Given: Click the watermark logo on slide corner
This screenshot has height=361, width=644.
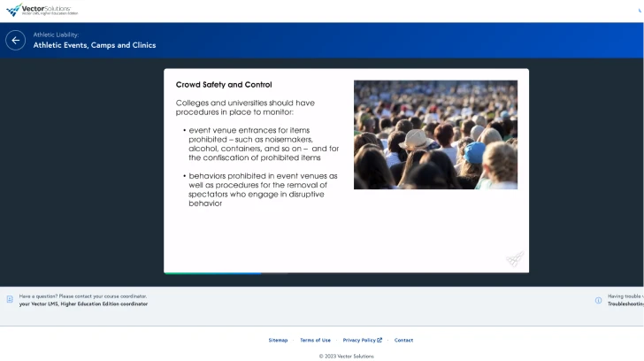Looking at the screenshot, I should [x=515, y=259].
